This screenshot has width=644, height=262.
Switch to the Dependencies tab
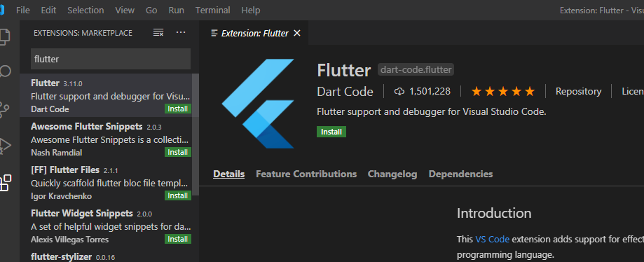point(461,174)
